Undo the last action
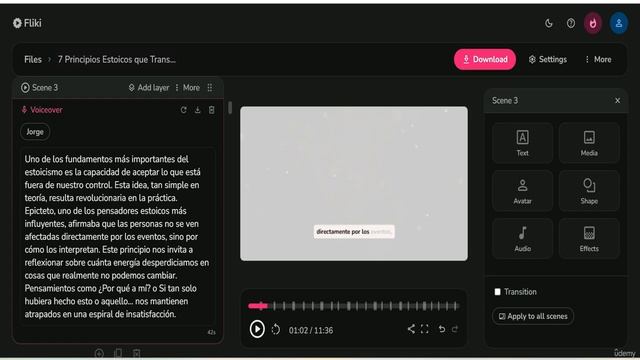The width and height of the screenshot is (640, 360). point(442,329)
